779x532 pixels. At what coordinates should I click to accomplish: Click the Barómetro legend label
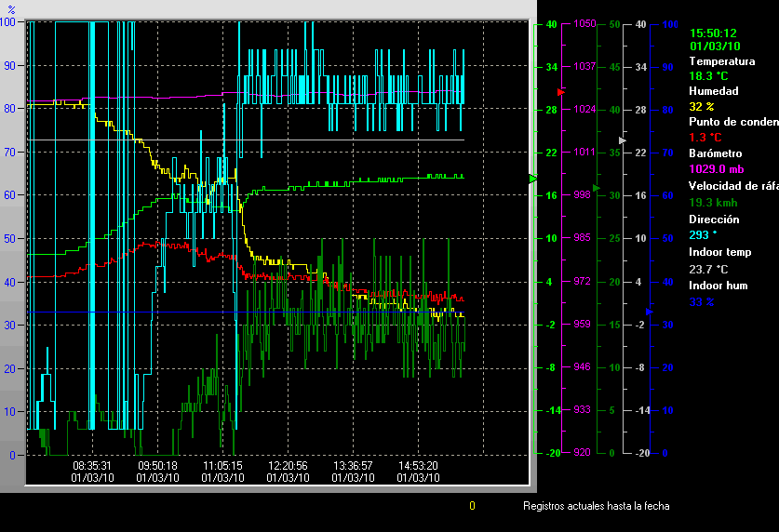click(714, 153)
